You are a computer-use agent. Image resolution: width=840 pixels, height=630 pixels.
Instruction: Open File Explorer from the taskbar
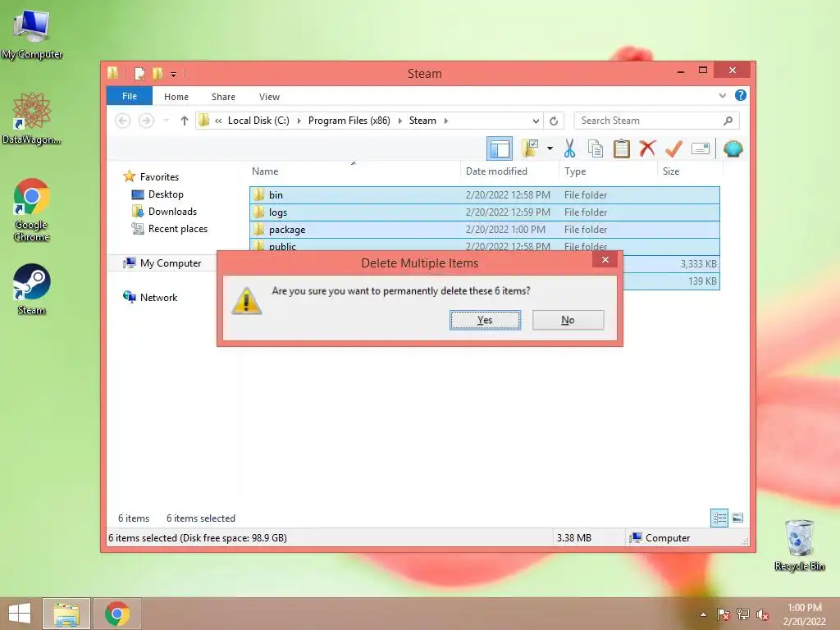click(x=66, y=614)
